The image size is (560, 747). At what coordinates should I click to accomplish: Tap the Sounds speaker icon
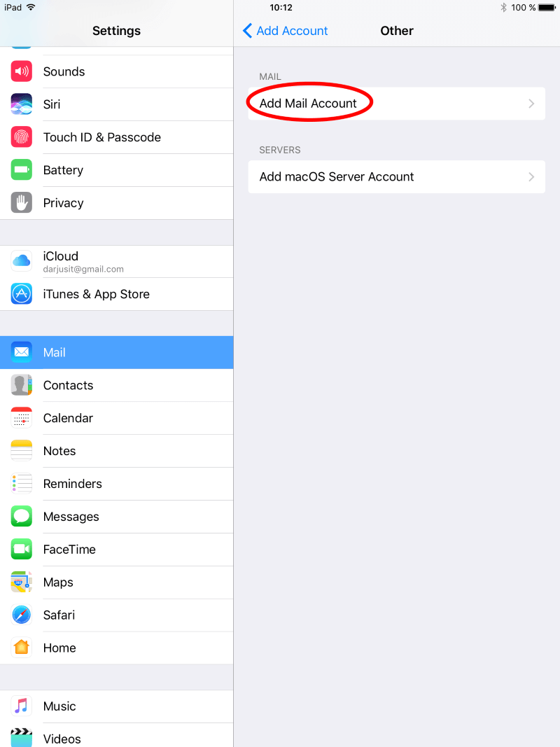coord(22,71)
